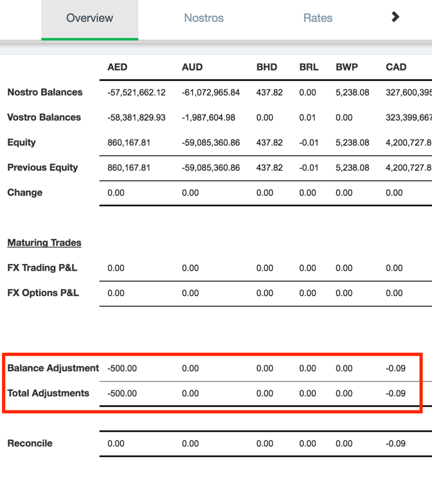Select the Reconcile row label
432x504 pixels.
30,443
